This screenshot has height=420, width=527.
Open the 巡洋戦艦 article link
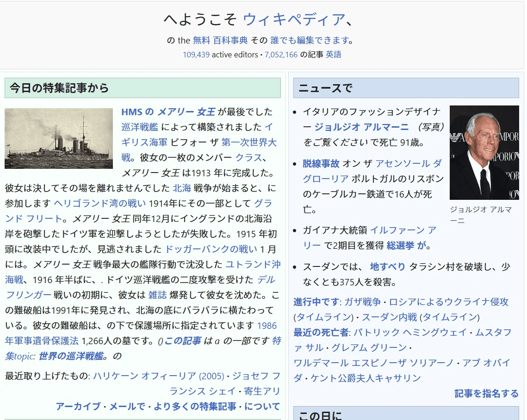140,127
